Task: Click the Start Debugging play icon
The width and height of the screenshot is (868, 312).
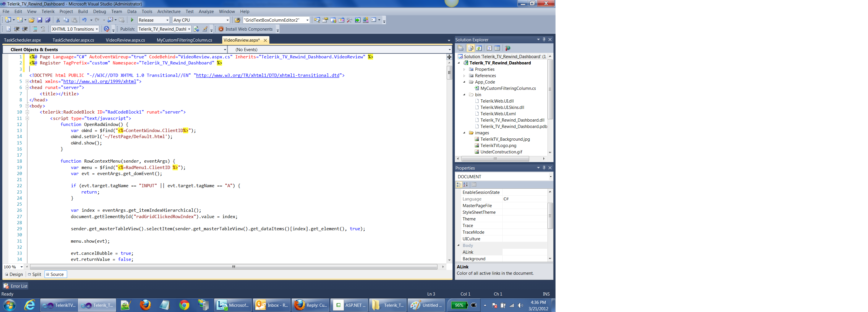Action: click(x=132, y=20)
